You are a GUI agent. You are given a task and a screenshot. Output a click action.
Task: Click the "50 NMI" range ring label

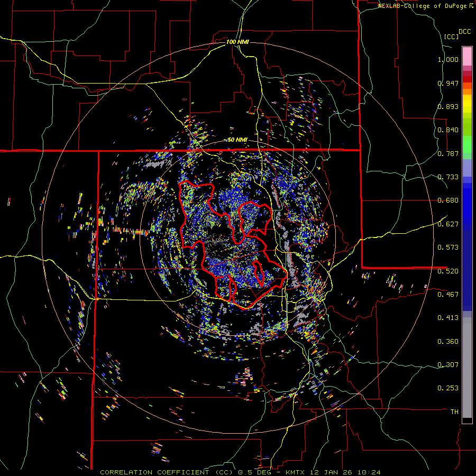click(x=237, y=140)
